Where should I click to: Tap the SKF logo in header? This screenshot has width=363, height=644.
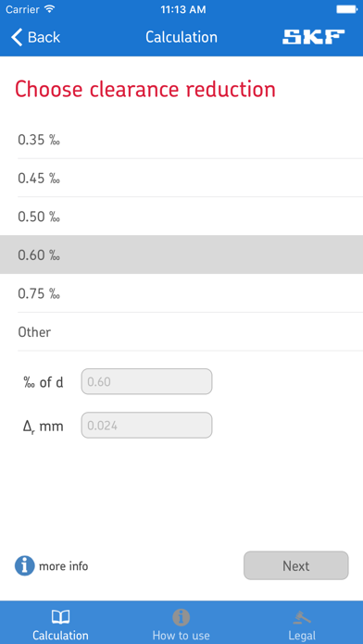point(313,37)
